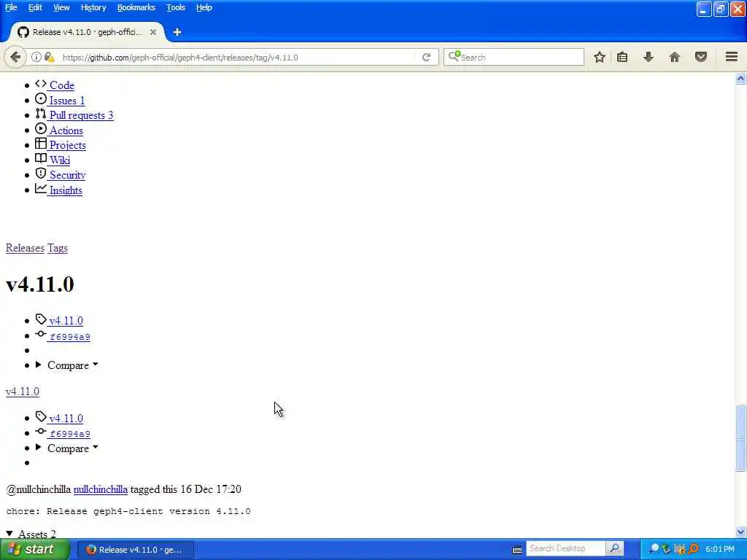Click the search engine magnifier icon

[454, 56]
